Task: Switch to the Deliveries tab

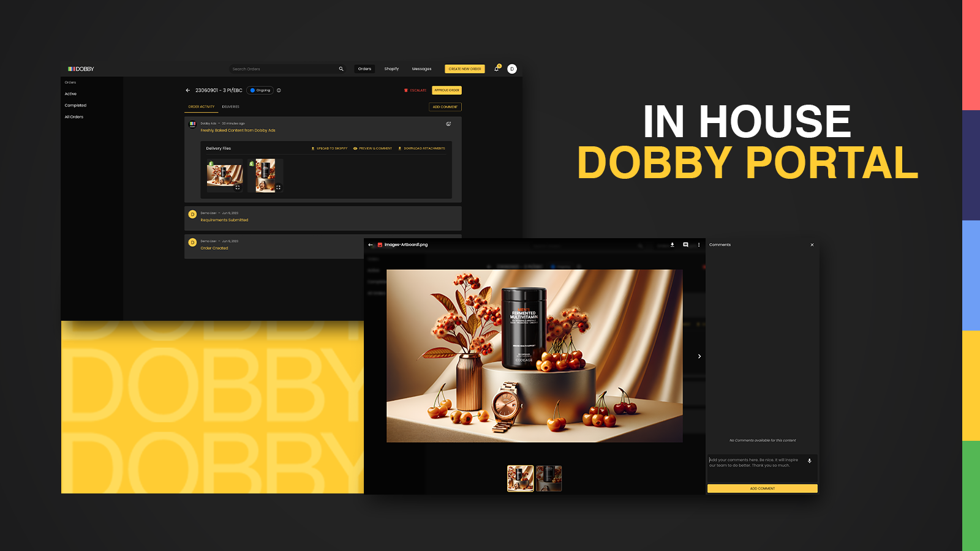Action: click(x=231, y=107)
